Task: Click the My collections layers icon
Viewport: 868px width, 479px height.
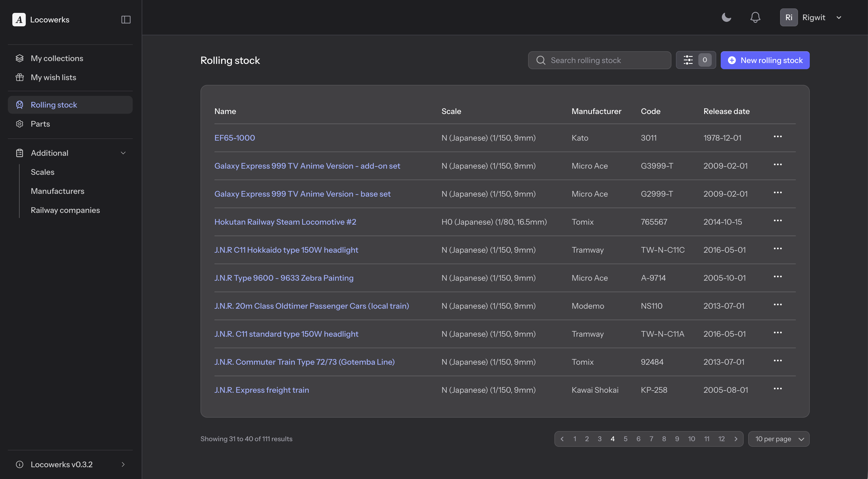Action: pos(20,58)
